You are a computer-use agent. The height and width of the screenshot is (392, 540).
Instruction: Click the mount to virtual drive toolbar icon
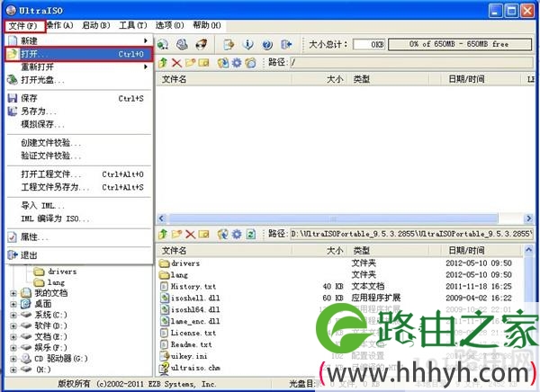[163, 44]
